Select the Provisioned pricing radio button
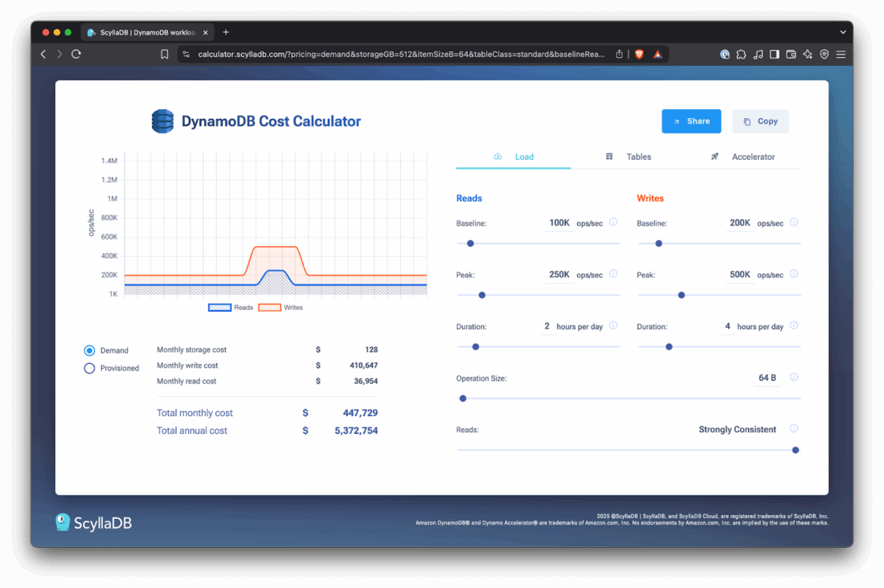884x588 pixels. tap(88, 368)
